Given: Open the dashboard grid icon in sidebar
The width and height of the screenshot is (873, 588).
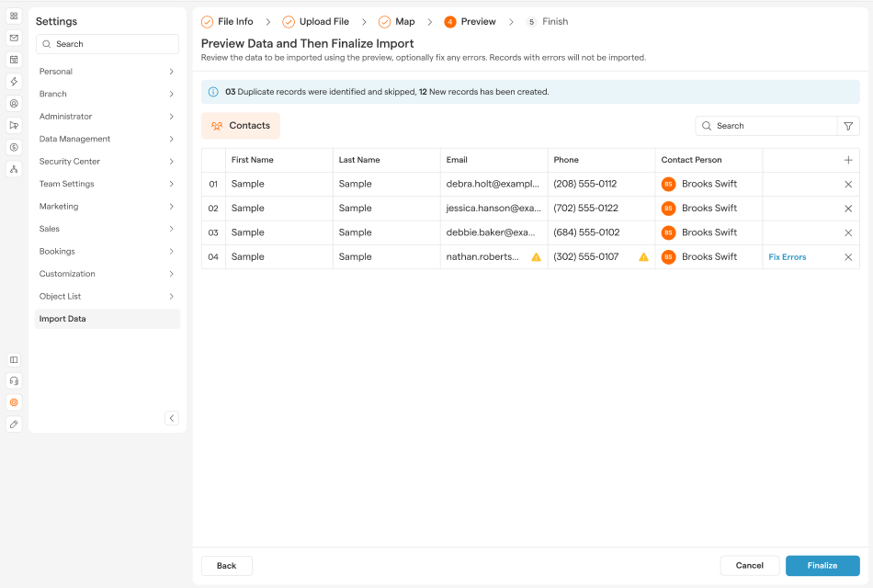Looking at the screenshot, I should tap(14, 17).
